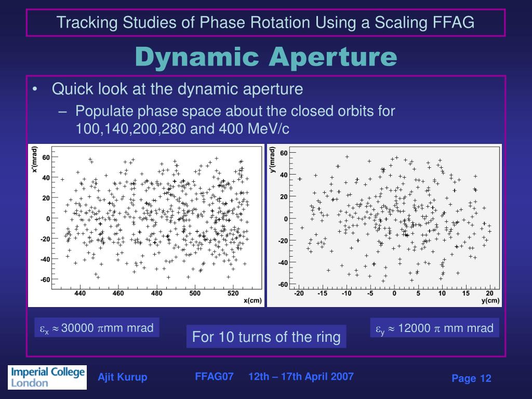Click the text '100,140,200,280 and 400 MeV/c'

(182, 129)
